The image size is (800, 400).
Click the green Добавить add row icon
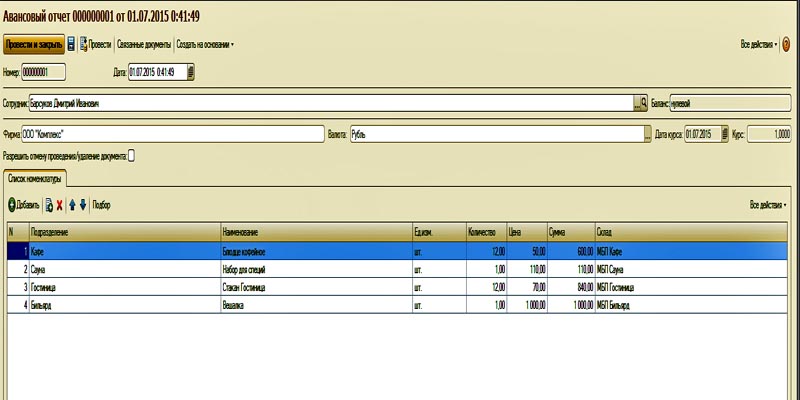click(12, 205)
